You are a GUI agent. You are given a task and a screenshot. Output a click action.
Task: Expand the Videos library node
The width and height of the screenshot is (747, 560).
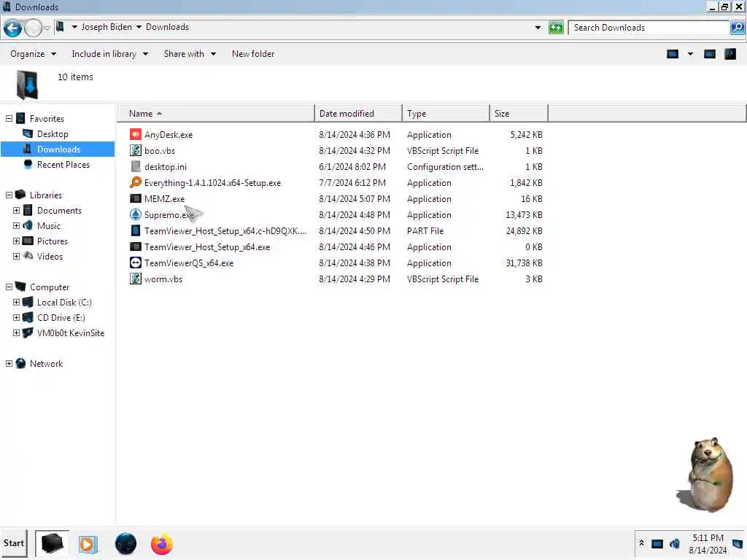click(x=17, y=256)
